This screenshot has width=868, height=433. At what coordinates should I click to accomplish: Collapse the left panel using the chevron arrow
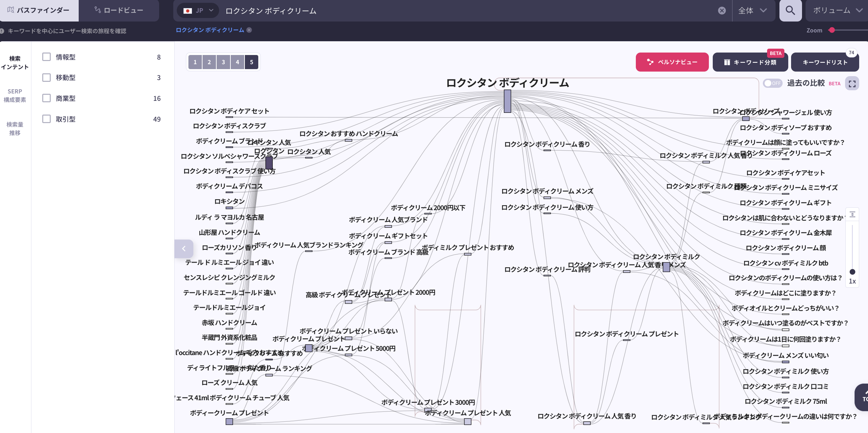coord(184,249)
